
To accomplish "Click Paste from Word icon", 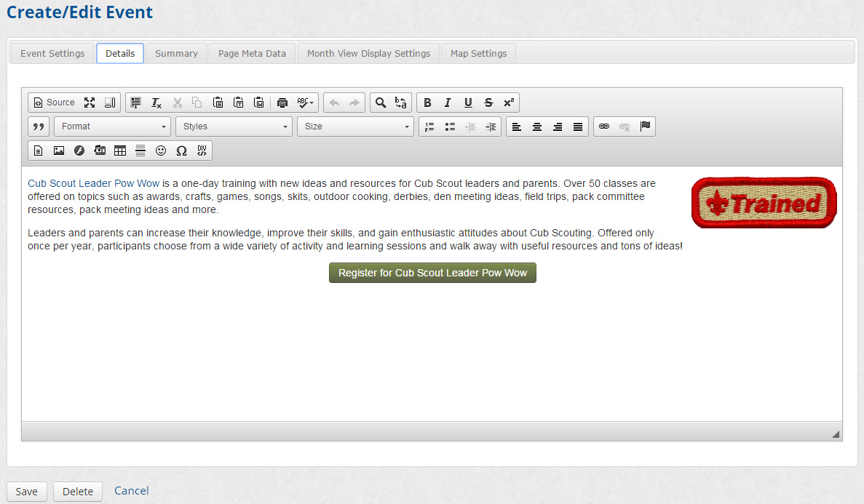I will (x=258, y=103).
